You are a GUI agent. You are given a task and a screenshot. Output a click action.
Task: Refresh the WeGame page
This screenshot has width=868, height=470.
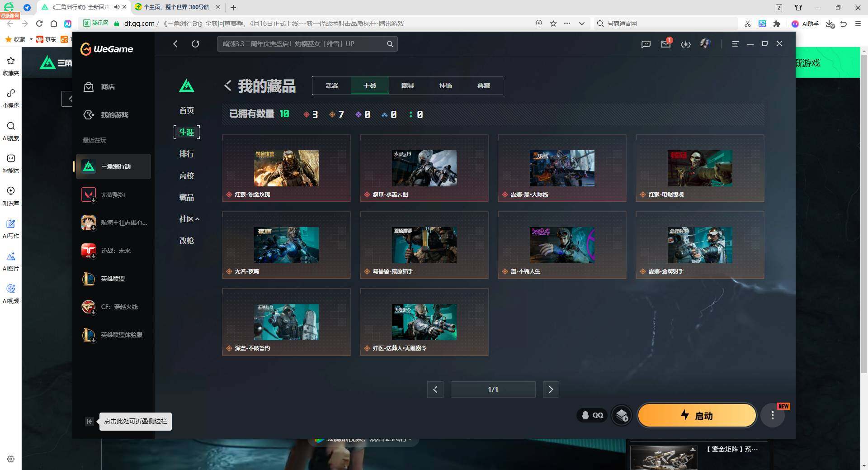195,44
